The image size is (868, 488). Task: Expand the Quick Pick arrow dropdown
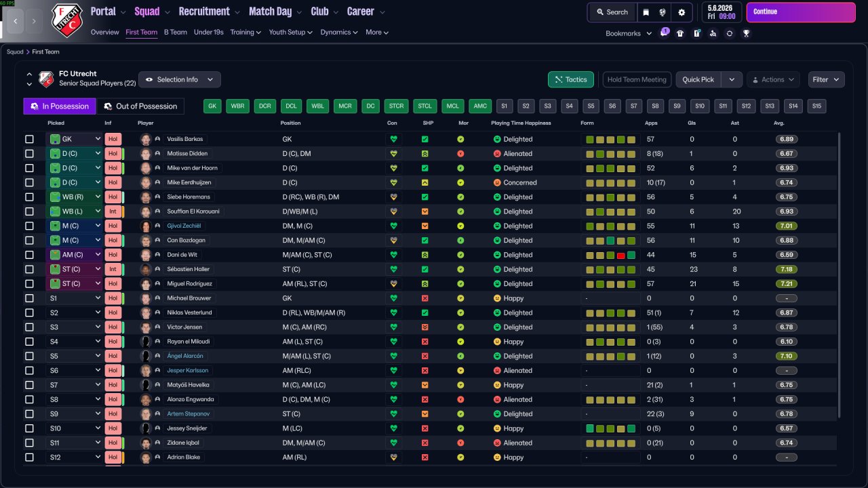[x=732, y=80]
